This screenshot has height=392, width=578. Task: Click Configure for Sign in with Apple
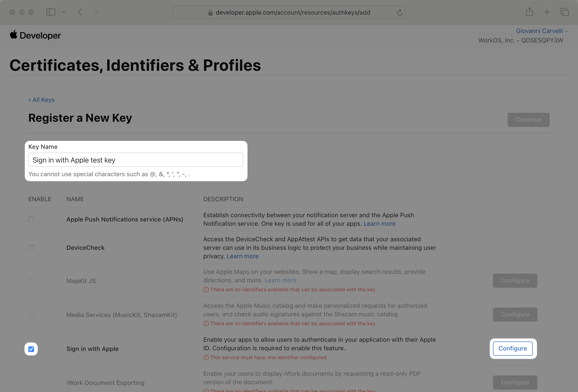point(513,349)
